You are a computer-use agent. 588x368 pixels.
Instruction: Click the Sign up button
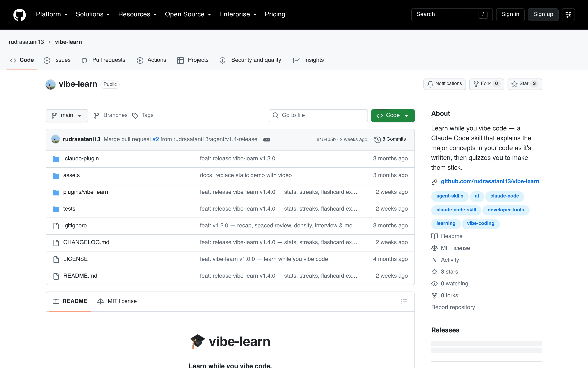coord(543,15)
